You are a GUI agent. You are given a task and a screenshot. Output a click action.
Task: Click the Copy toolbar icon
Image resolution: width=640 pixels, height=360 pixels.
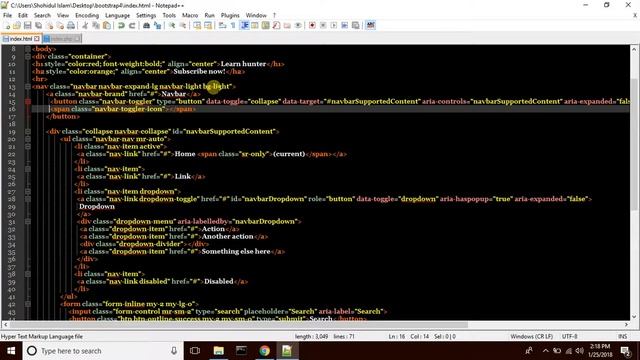click(x=96, y=25)
